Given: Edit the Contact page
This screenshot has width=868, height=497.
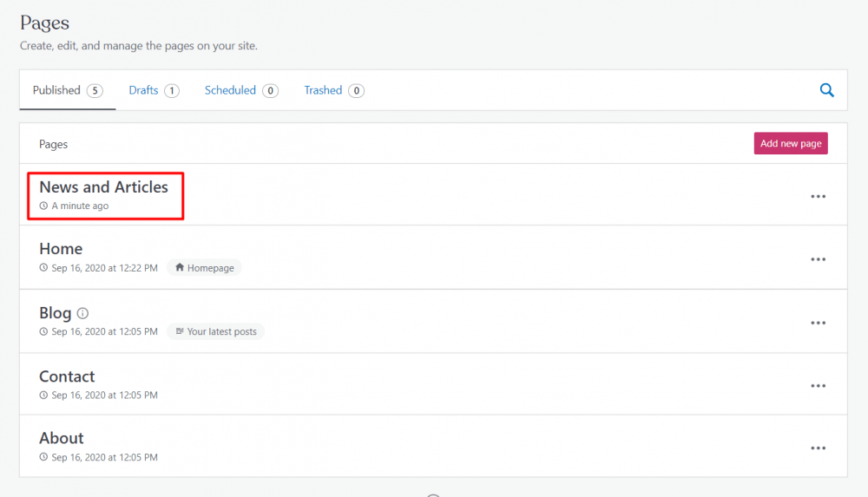Looking at the screenshot, I should click(x=67, y=376).
